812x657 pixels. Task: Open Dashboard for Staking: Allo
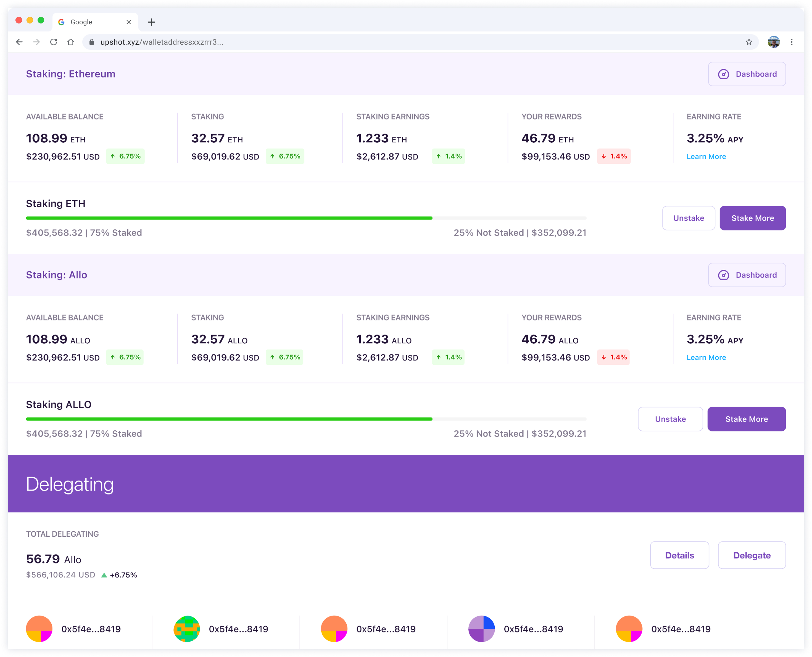tap(747, 275)
